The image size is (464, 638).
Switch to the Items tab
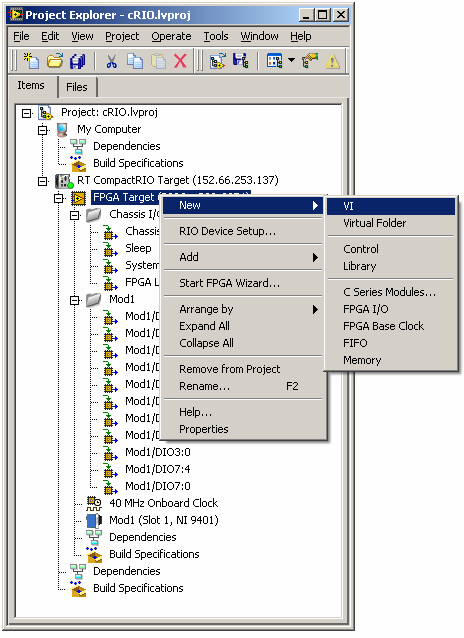click(x=31, y=85)
